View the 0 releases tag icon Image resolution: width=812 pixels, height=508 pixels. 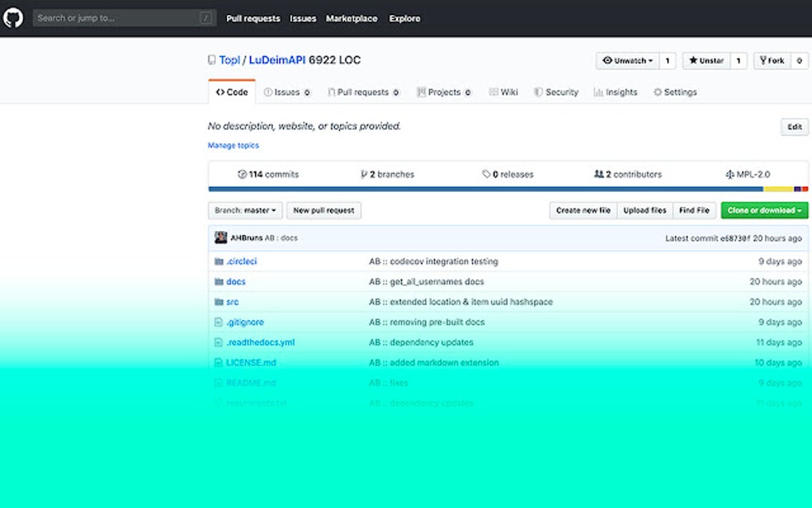(486, 174)
